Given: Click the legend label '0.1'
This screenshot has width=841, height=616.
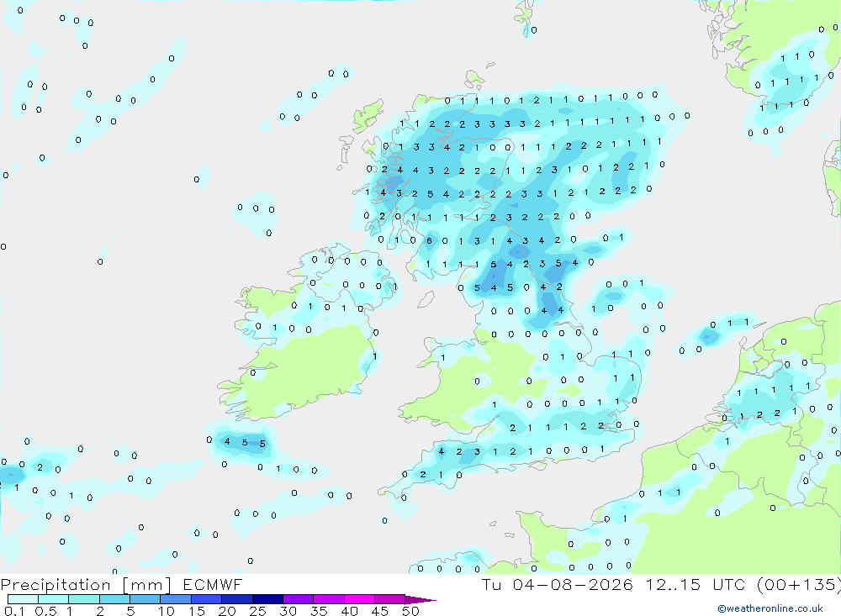Looking at the screenshot, I should [x=14, y=611].
